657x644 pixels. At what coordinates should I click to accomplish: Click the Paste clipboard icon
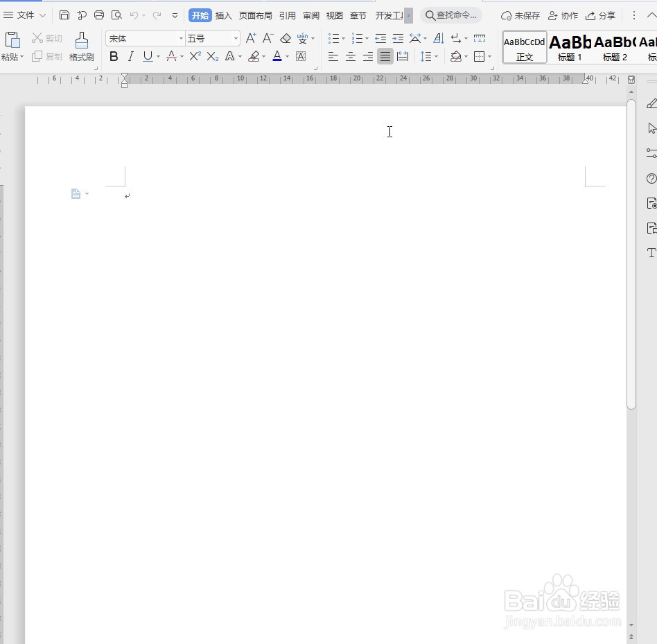click(x=12, y=40)
